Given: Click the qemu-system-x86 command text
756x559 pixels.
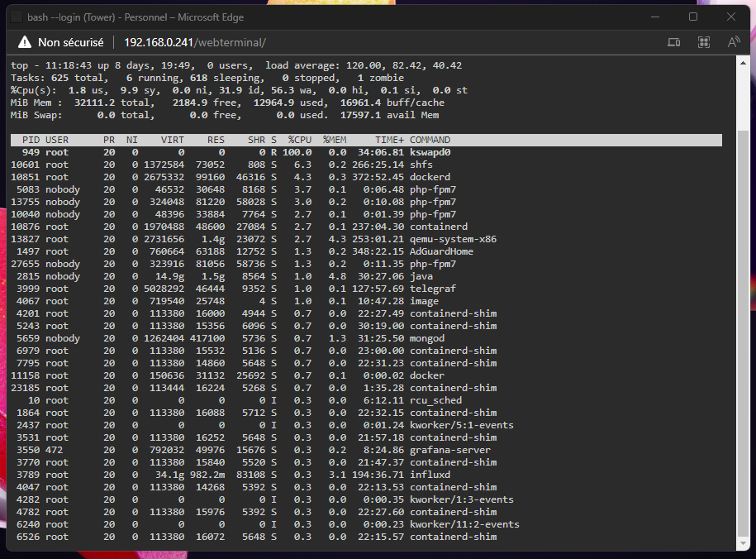Looking at the screenshot, I should (x=454, y=240).
